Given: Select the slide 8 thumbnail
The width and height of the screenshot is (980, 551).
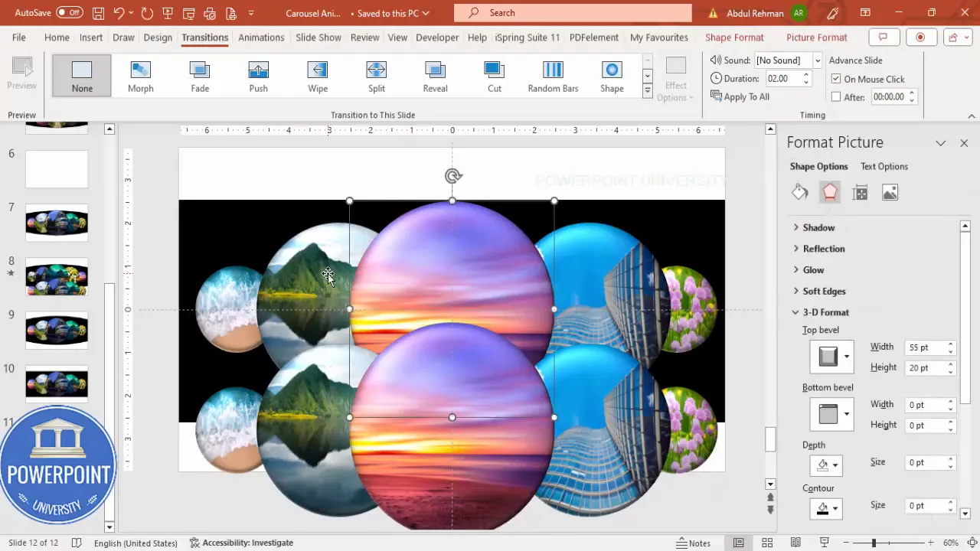Looking at the screenshot, I should coord(57,277).
